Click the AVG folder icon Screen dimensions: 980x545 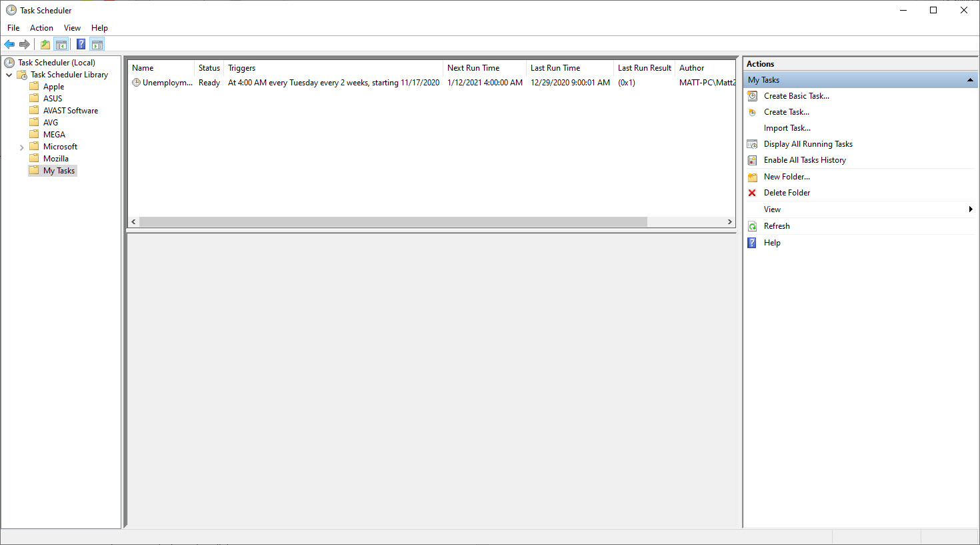[x=34, y=122]
